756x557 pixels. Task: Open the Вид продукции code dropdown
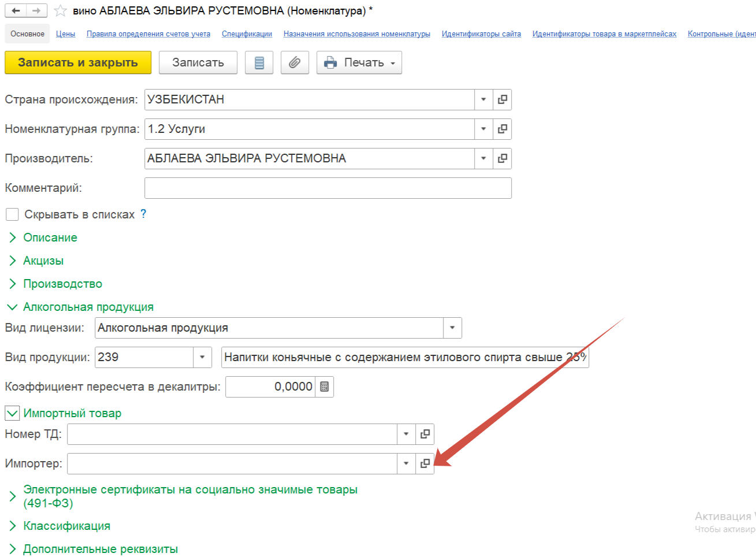202,358
